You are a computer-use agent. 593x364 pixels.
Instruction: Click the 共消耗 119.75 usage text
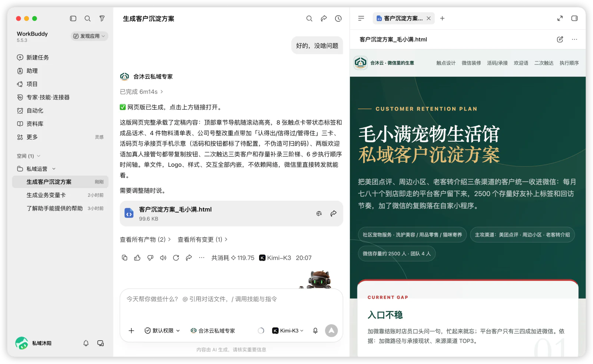233,258
